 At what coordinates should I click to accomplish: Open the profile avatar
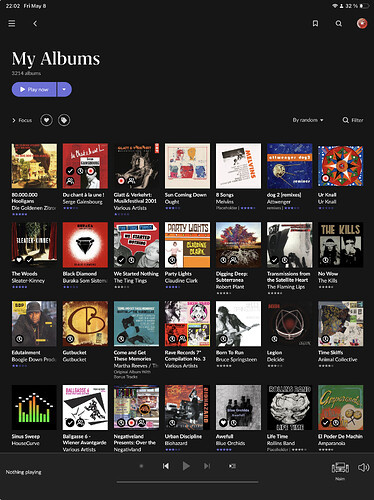(362, 23)
